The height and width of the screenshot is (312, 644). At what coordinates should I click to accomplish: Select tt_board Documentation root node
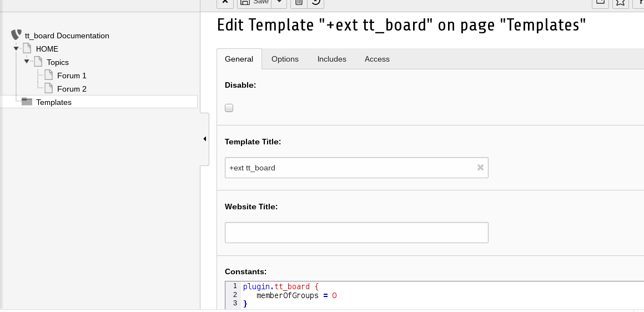pos(67,36)
